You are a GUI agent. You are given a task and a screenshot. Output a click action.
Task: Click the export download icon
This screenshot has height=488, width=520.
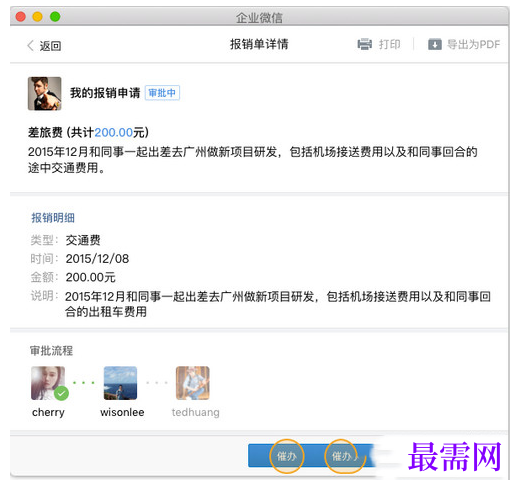[435, 44]
